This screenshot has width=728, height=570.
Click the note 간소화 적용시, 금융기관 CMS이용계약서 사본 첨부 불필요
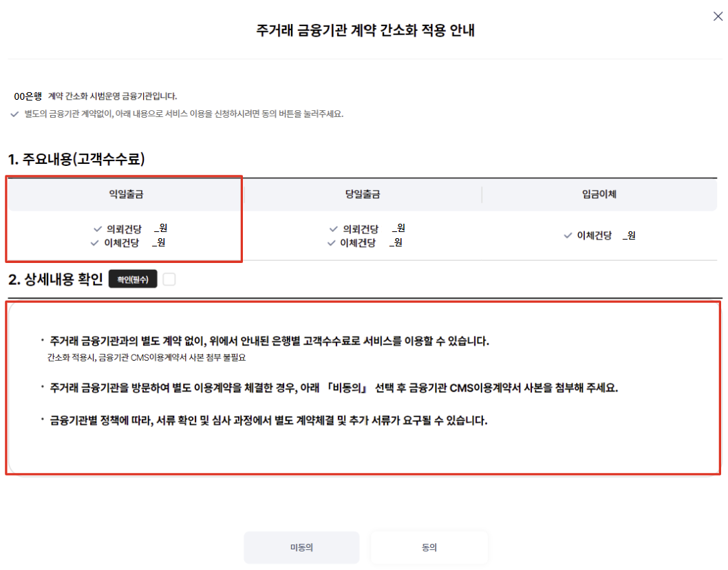coord(147,357)
